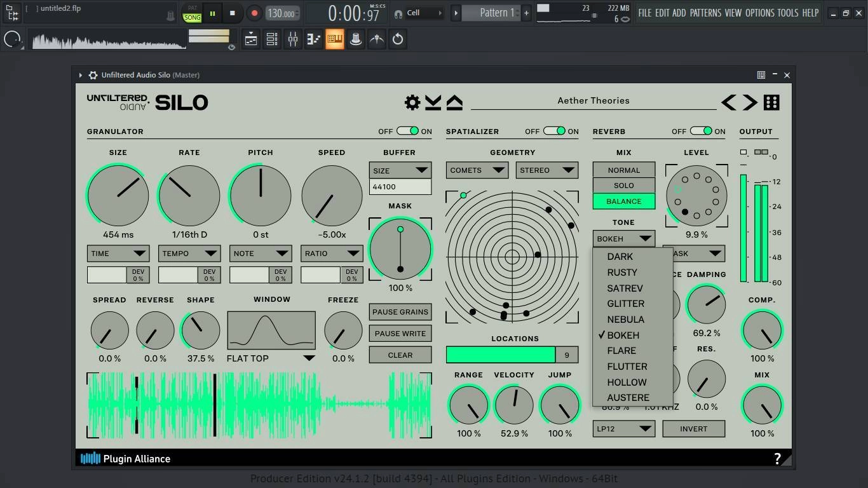Viewport: 868px width, 488px height.
Task: Select SOLO reverb mix mode
Action: [624, 186]
